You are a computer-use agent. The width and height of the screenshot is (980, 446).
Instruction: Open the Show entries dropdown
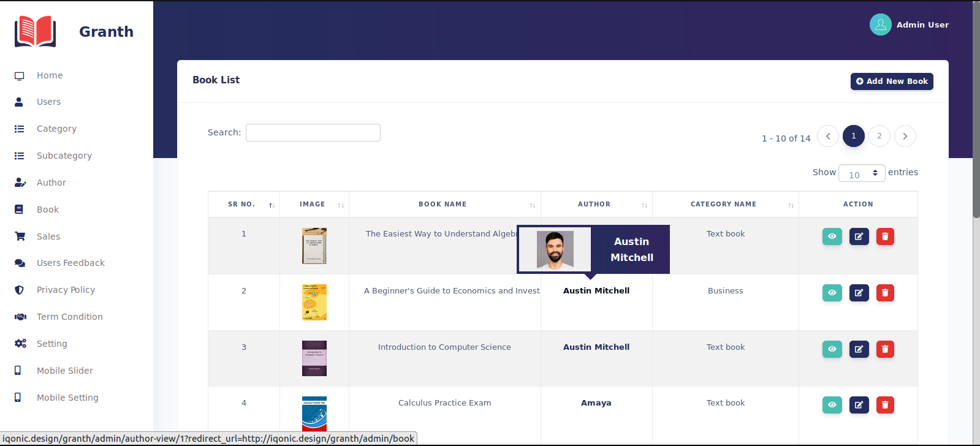862,173
